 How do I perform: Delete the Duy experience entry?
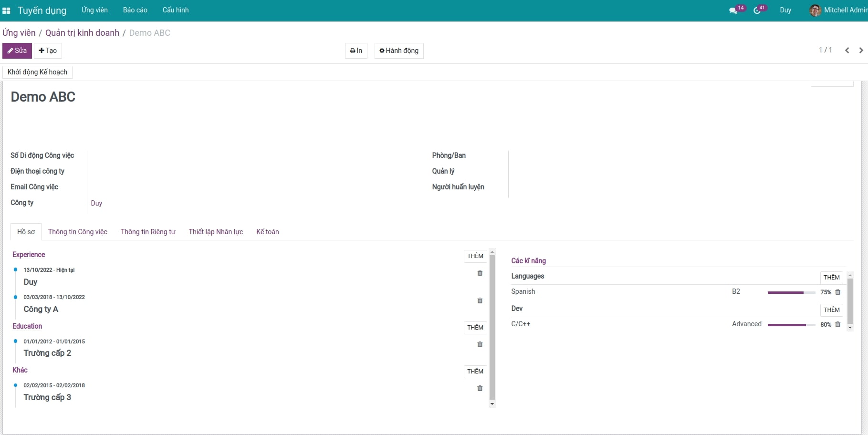click(480, 273)
